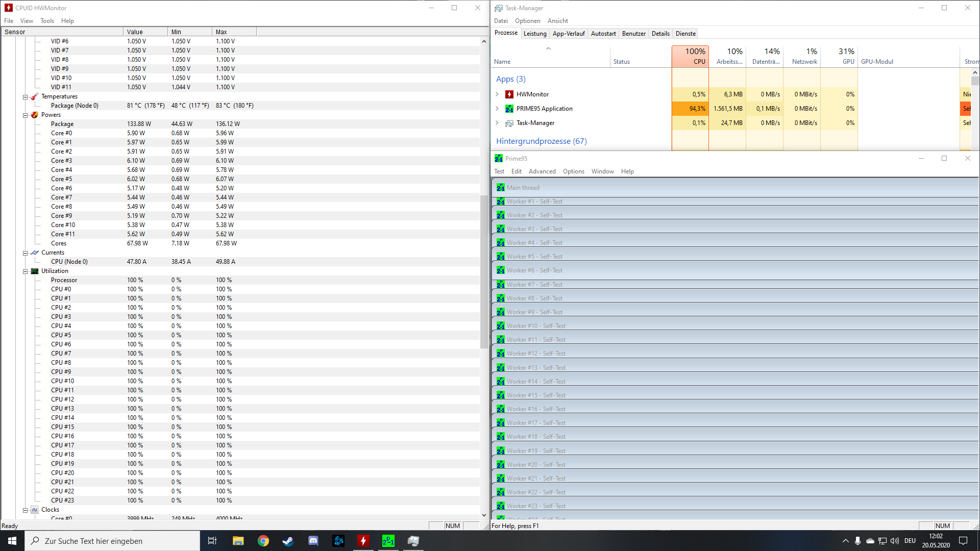Open HWMonitor Tools menu

coord(47,21)
